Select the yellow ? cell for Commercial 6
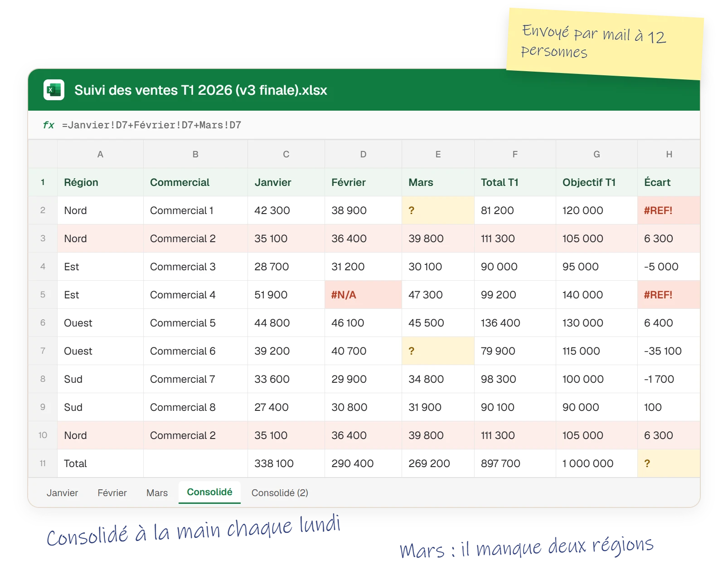The image size is (728, 585). pyautogui.click(x=438, y=351)
